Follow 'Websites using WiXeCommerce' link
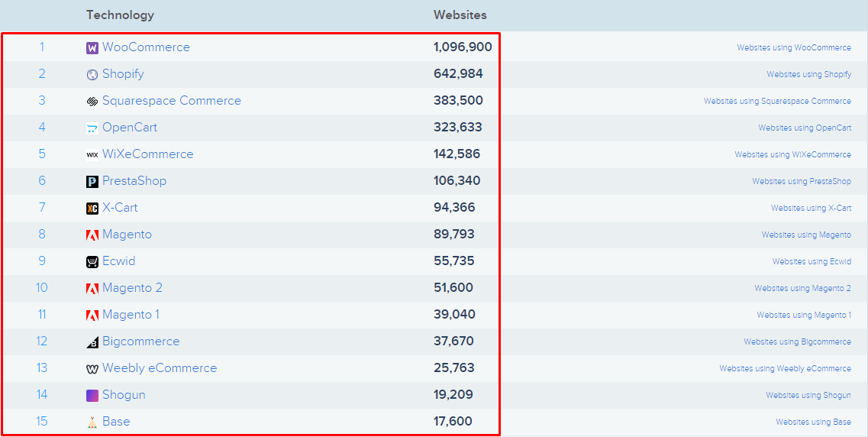Viewport: 868px width, 437px height. coord(792,154)
